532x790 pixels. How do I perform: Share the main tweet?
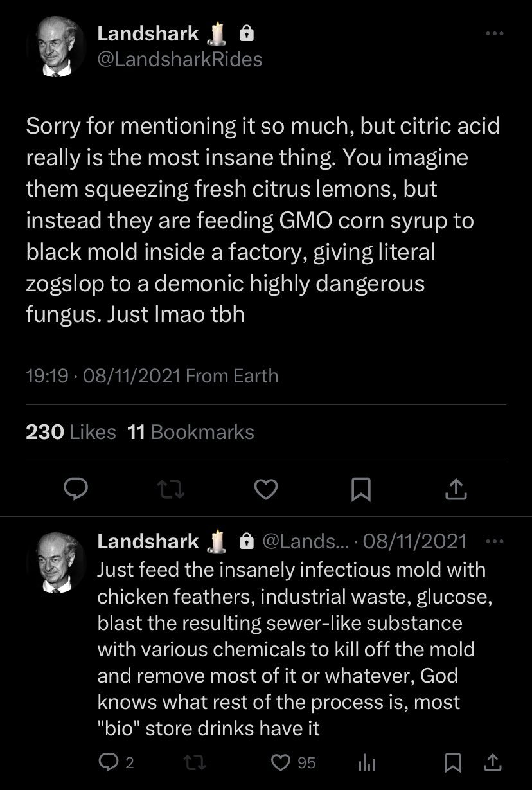pos(456,490)
